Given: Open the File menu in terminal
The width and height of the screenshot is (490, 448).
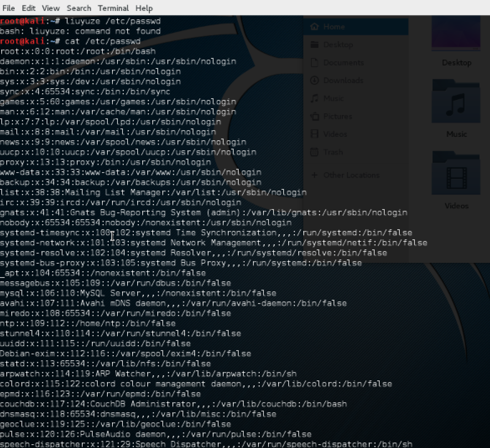Looking at the screenshot, I should tap(8, 8).
